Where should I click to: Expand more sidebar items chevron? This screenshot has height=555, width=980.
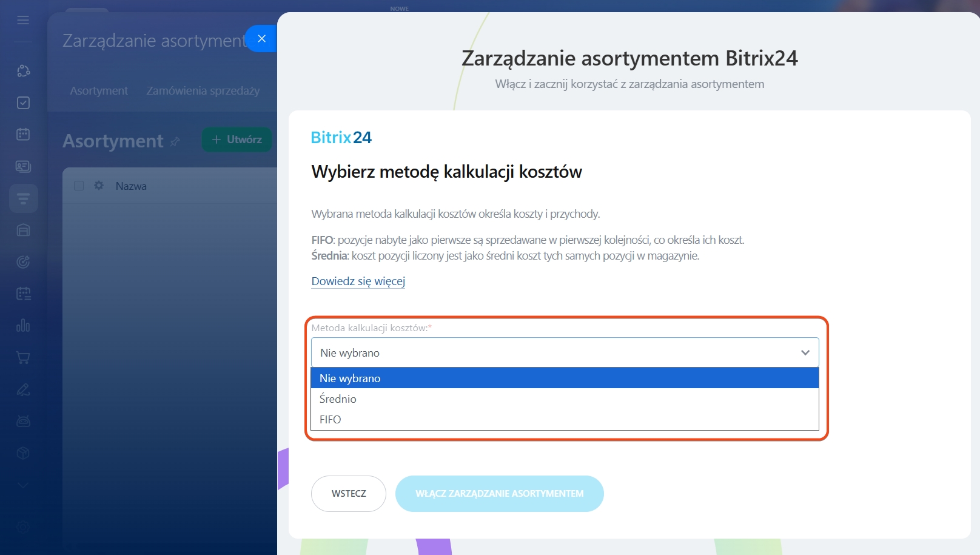[x=23, y=485]
